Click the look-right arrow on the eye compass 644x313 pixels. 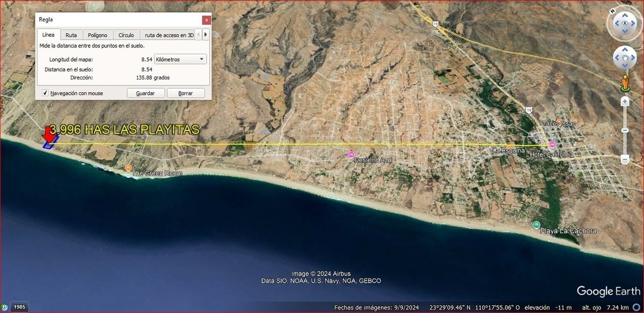(634, 24)
